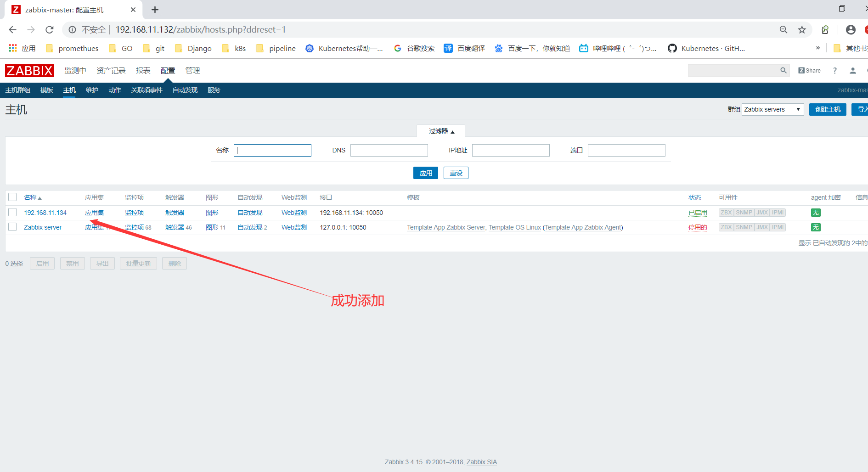Click 停用的 status of Zabbix server
Screen dimensions: 868x472
pos(698,227)
